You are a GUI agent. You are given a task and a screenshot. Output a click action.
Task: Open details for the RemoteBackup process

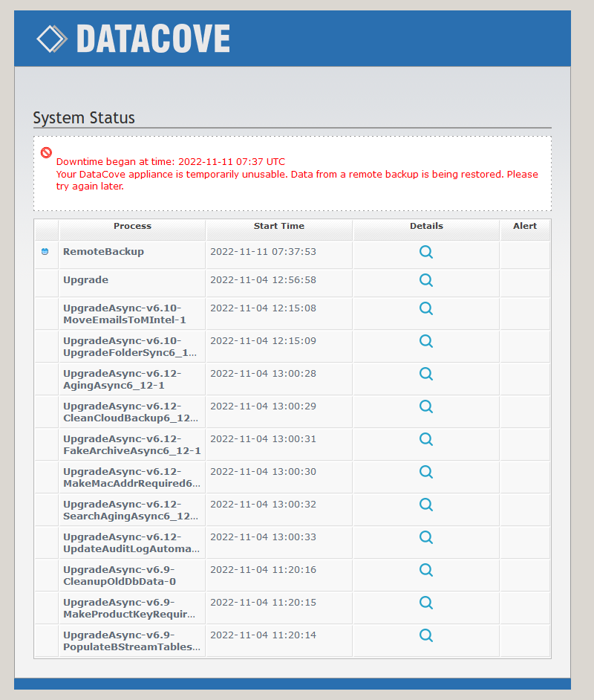425,252
